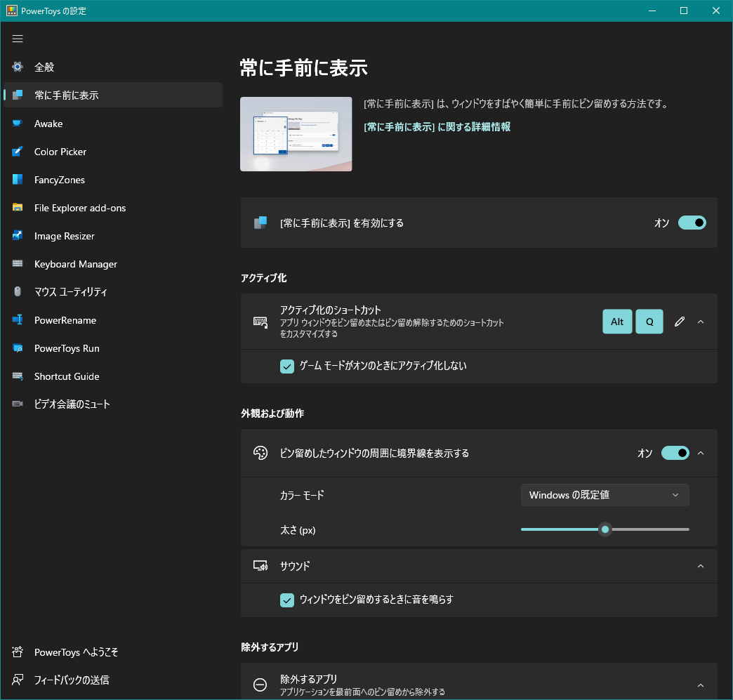Open PowerToys へようこそ page

pos(112,652)
